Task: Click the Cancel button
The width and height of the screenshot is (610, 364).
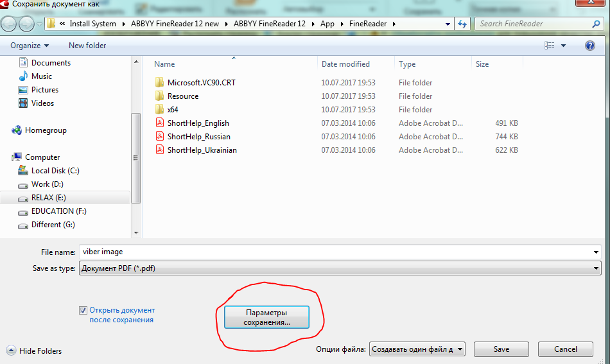Action: tap(565, 349)
